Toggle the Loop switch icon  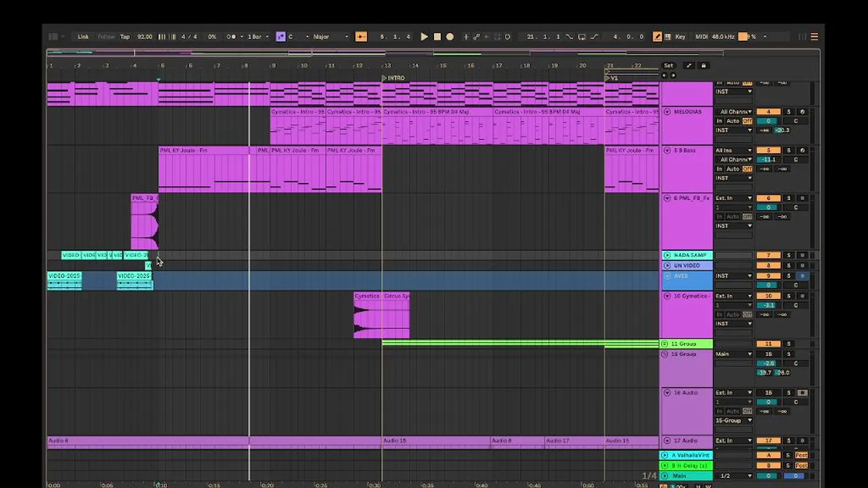pyautogui.click(x=581, y=37)
